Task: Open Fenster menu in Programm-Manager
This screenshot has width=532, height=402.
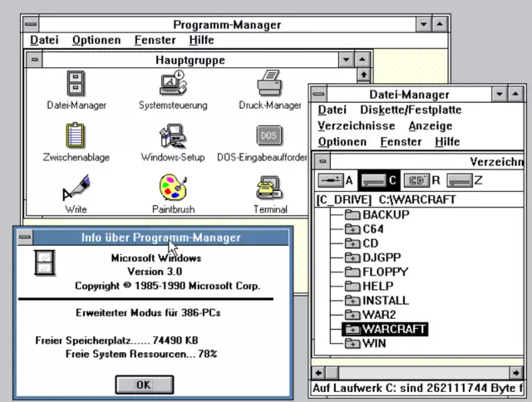Action: point(155,40)
